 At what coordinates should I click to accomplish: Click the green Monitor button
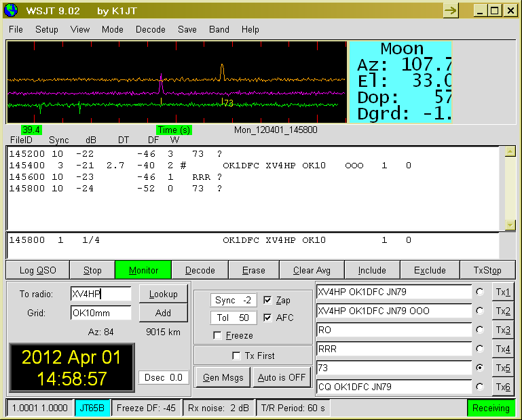[x=143, y=270]
